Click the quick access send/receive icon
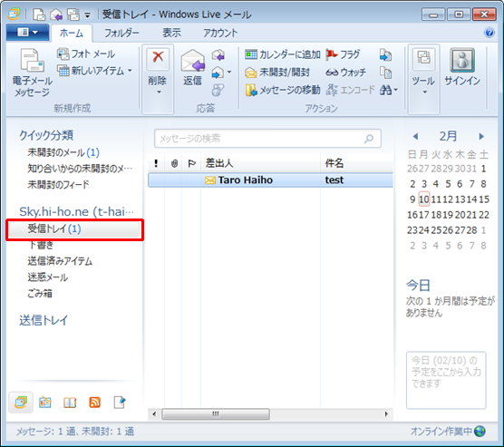This screenshot has height=447, width=504. click(73, 15)
